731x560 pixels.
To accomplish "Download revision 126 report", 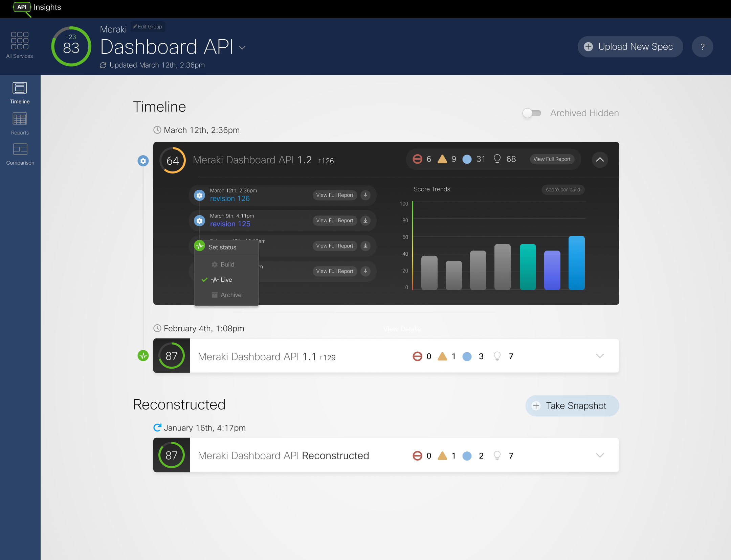I will [365, 195].
